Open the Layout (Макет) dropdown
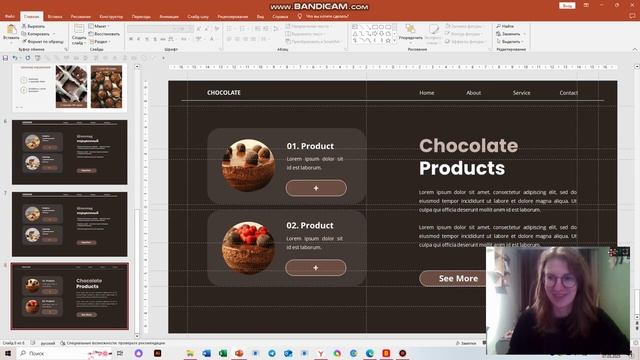 coord(99,26)
